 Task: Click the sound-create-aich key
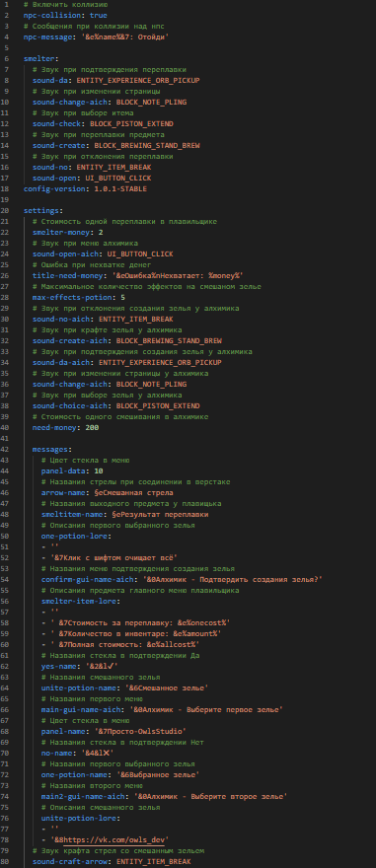point(72,341)
